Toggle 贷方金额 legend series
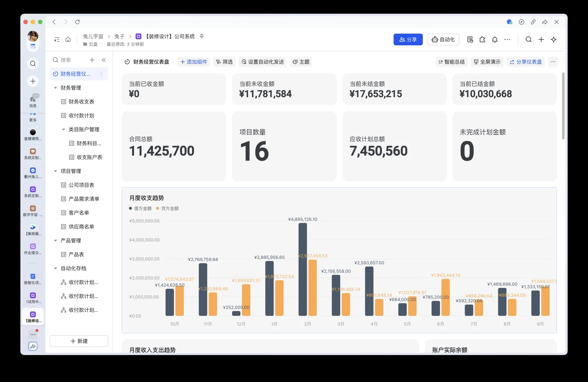Image resolution: width=588 pixels, height=382 pixels. (168, 208)
